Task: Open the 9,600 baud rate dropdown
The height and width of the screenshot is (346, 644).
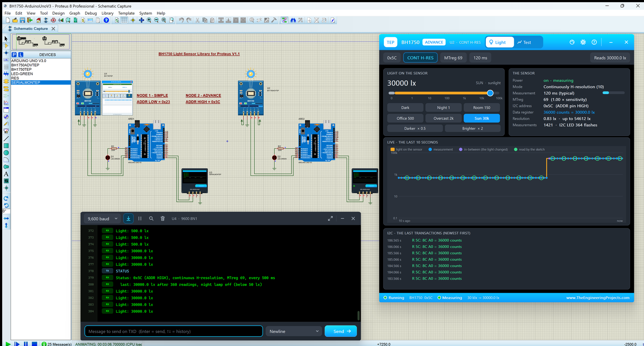Action: 103,218
